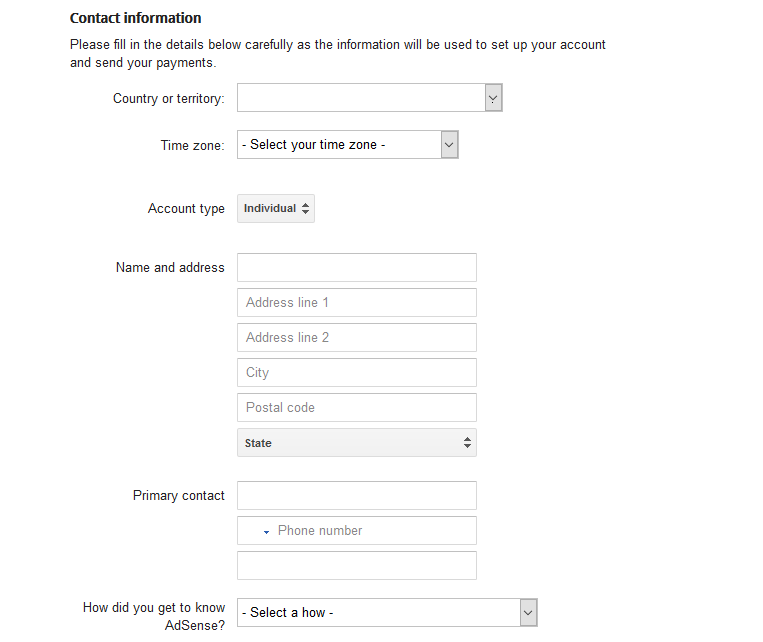
Task: Open the 'Select your time zone' dropdown
Action: click(x=339, y=145)
